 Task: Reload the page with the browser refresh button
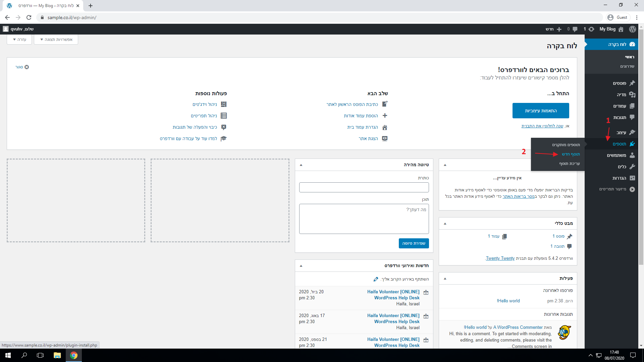click(29, 17)
